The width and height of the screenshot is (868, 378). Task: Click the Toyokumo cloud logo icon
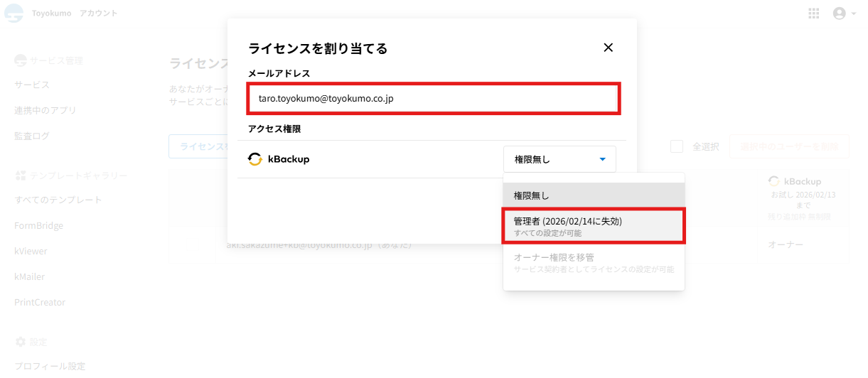tap(14, 13)
